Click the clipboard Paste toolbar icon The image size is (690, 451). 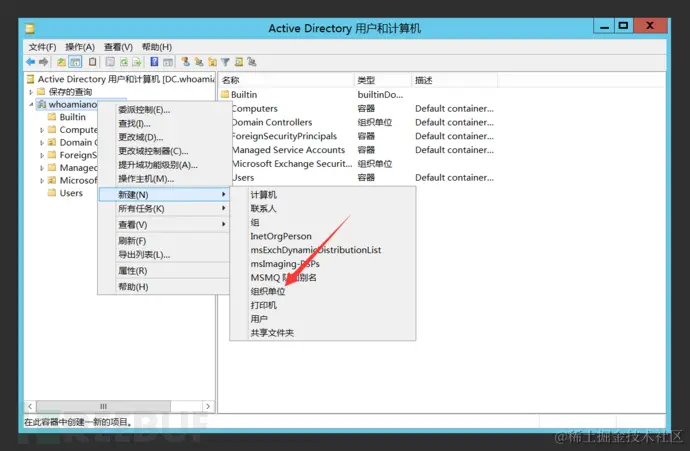click(x=92, y=62)
